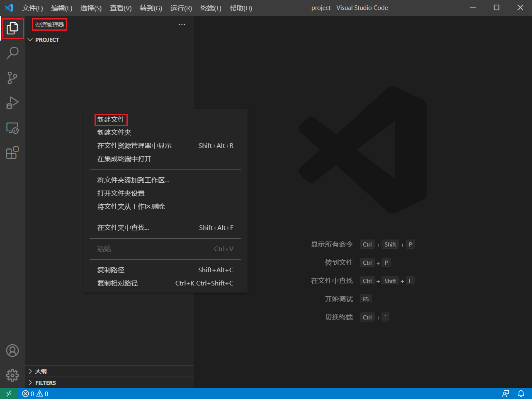Open the 文件(F) menu

[33, 8]
